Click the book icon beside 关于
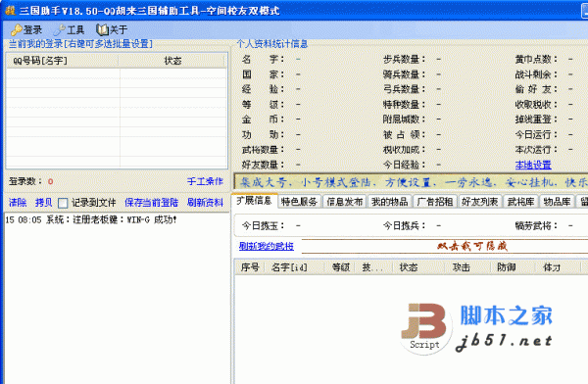 tap(102, 29)
